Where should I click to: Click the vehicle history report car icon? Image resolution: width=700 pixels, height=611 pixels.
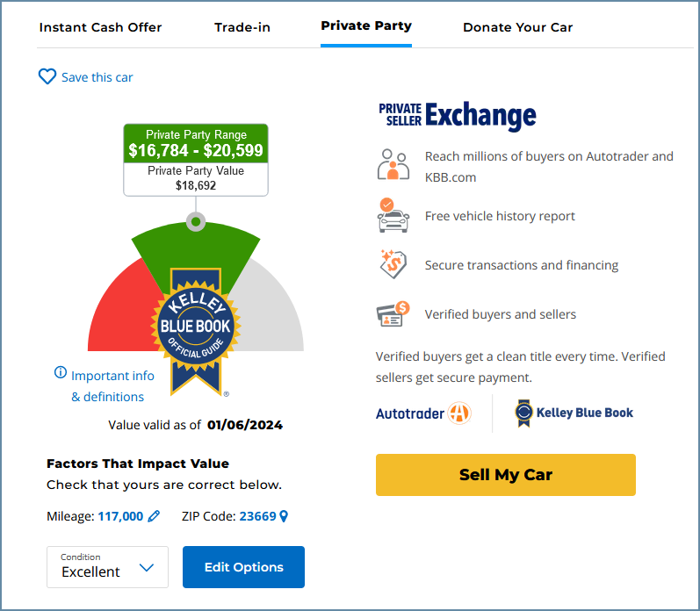coord(393,216)
